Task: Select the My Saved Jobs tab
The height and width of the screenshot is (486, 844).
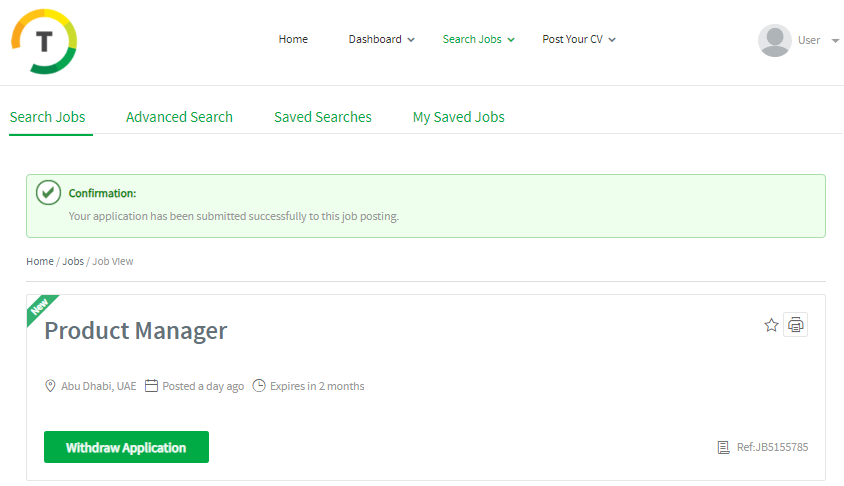Action: 458,117
